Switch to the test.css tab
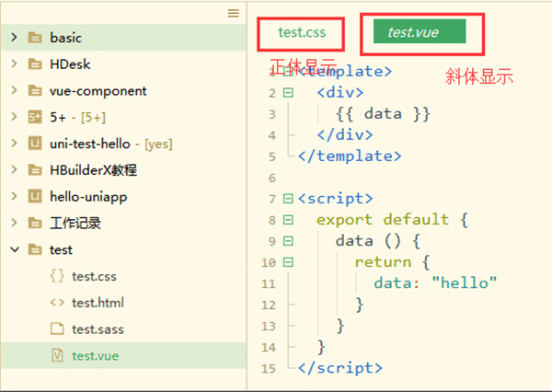552x392 pixels. pyautogui.click(x=303, y=32)
